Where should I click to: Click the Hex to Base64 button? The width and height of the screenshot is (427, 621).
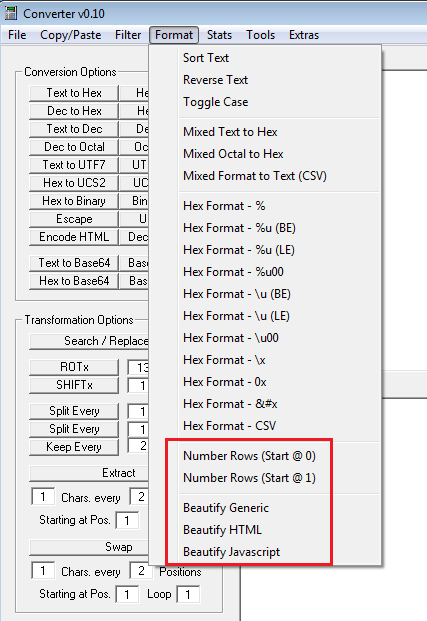(x=74, y=281)
